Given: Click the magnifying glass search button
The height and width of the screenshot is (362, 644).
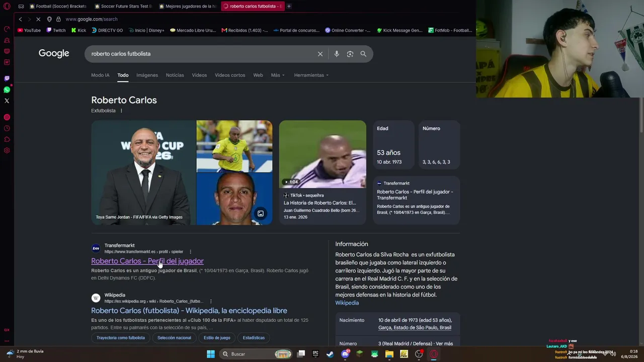Looking at the screenshot, I should (x=363, y=54).
